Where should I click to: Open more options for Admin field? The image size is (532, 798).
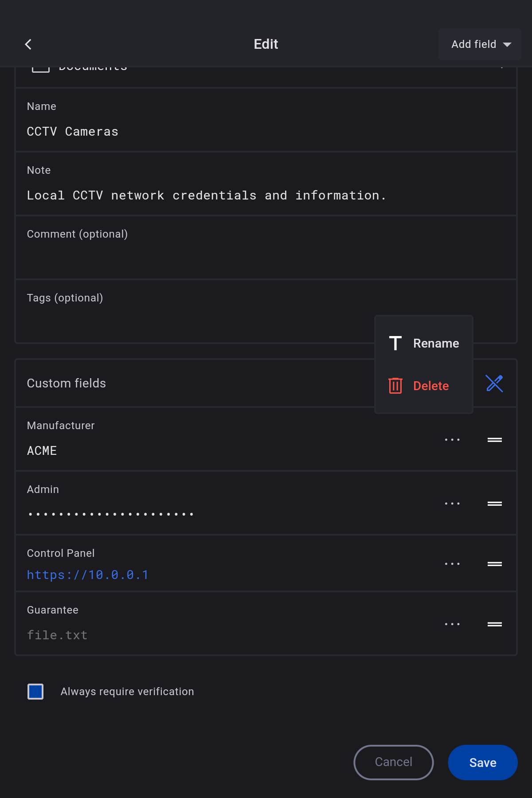point(452,504)
